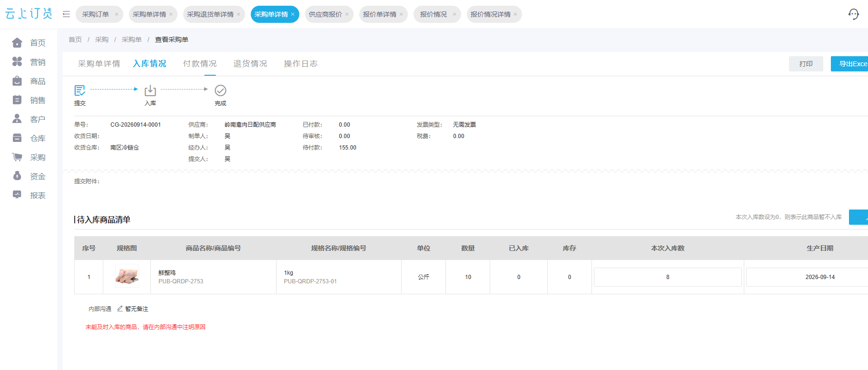Close the 采购退货单详情 tab

click(238, 14)
